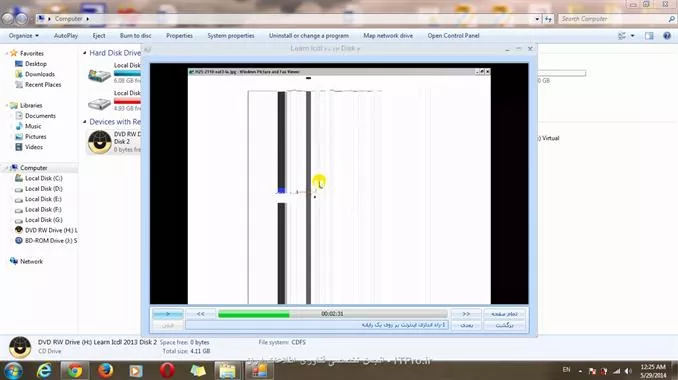Screen dimensions: 678x380
Task: Click the green video progress bar
Action: [x=332, y=314]
